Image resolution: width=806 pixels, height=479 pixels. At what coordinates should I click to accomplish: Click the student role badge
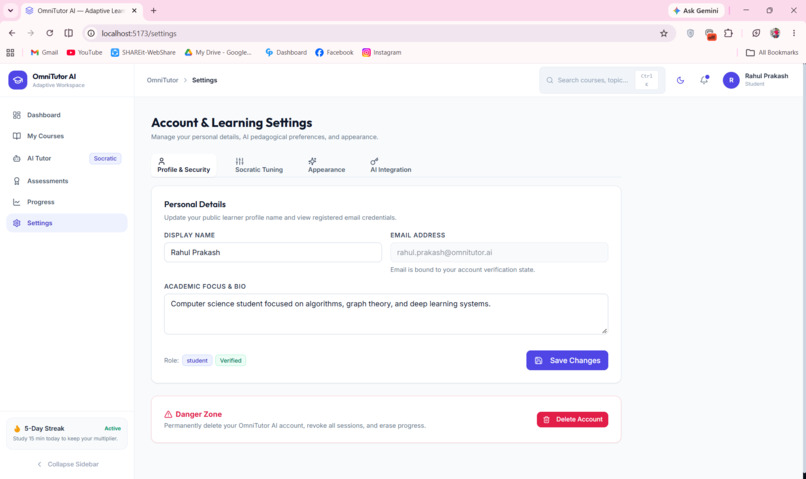[197, 360]
